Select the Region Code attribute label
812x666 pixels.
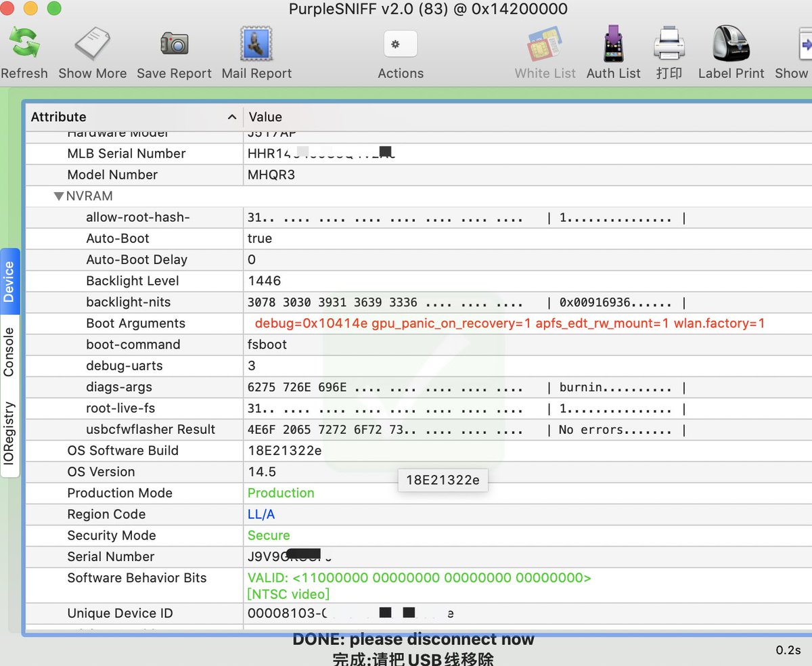click(106, 514)
